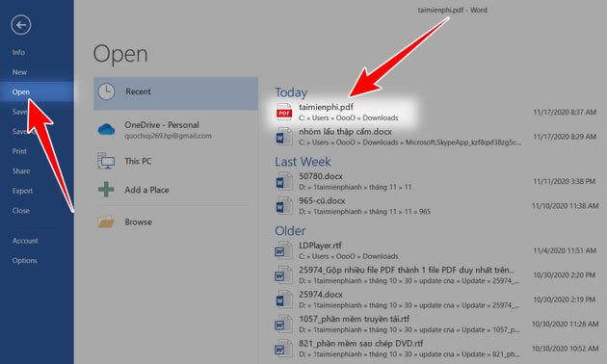Click the Older group heading
This screenshot has width=607, height=364.
point(290,231)
